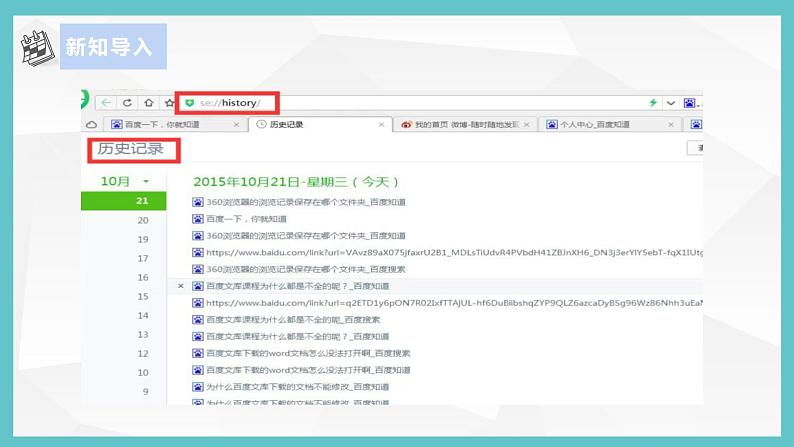Image resolution: width=794 pixels, height=447 pixels.
Task: Bookmark this page with the star icon
Action: (x=169, y=103)
